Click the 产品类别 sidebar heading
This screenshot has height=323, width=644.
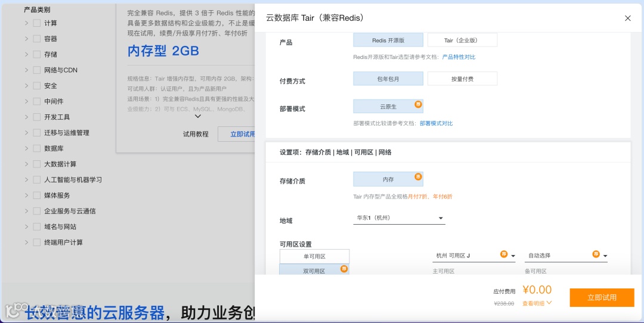click(x=37, y=10)
